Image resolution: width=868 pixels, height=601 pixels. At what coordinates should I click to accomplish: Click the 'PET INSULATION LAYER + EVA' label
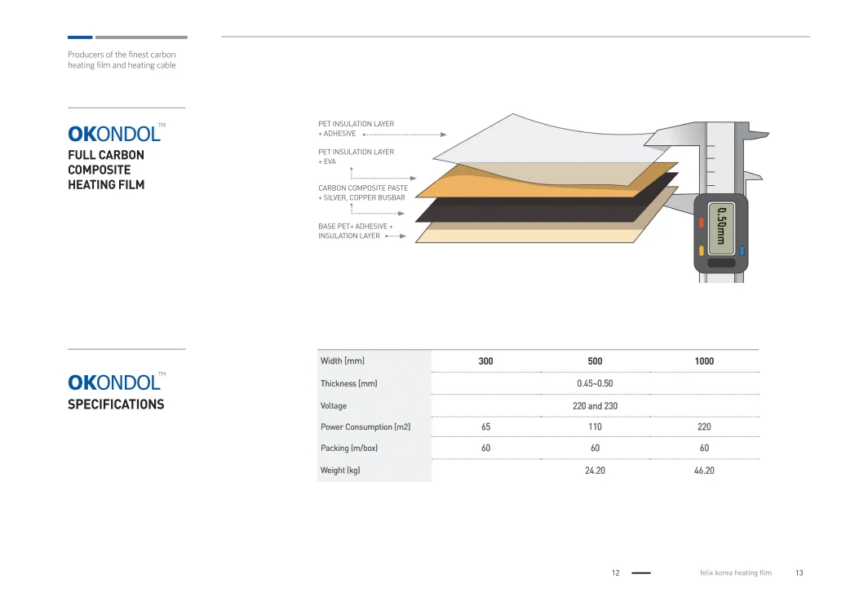click(356, 157)
